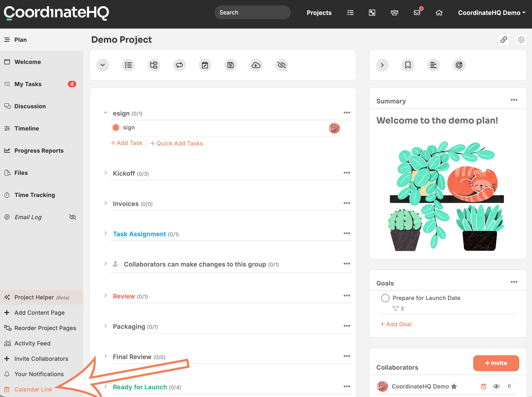Viewport: 532px width, 397px height.
Task: Expand the Invoices task group
Action: [x=106, y=203]
